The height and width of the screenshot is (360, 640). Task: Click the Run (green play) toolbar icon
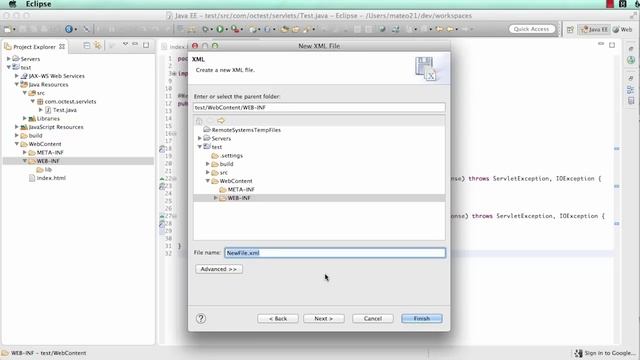(x=220, y=29)
